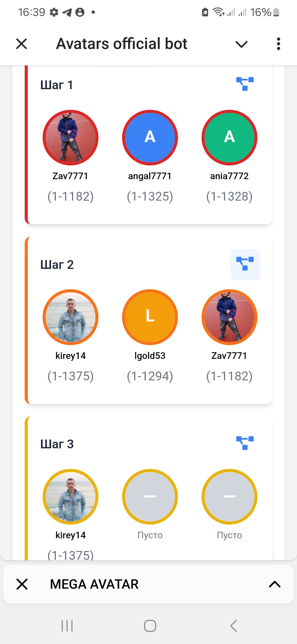297x644 pixels.
Task: Open the tree structure icon for Шаг 1
Action: (x=245, y=84)
